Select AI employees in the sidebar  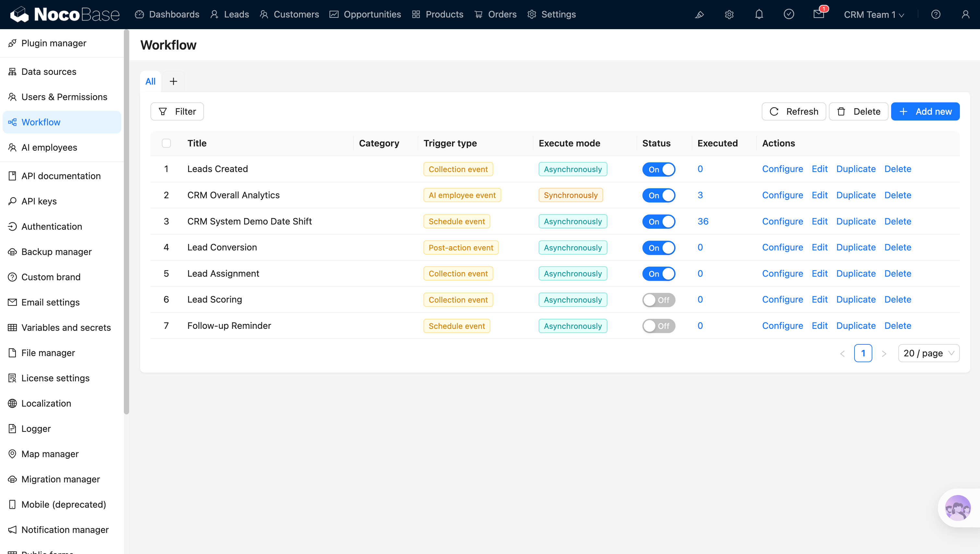(49, 147)
